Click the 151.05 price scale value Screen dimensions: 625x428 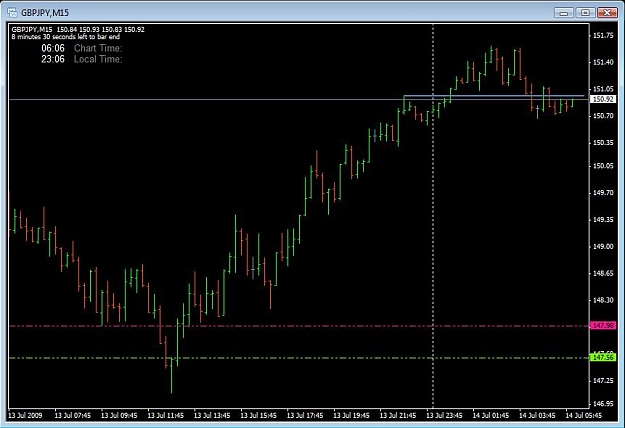603,89
